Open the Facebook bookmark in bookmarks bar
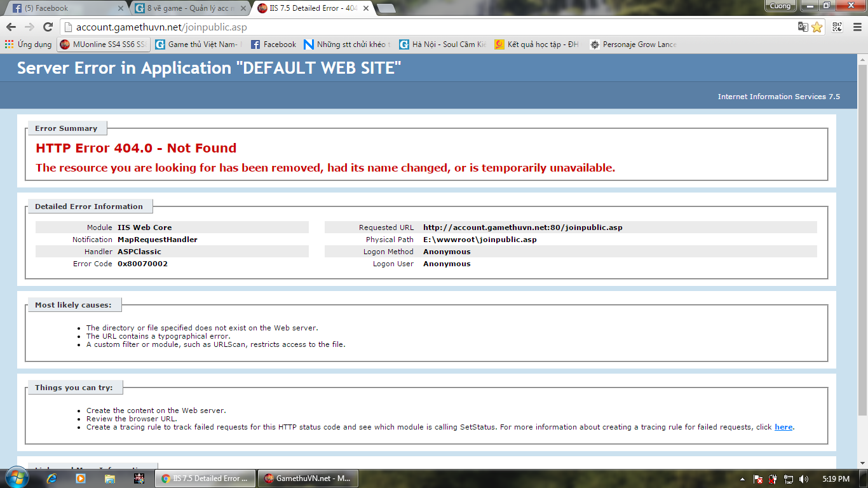 click(273, 44)
